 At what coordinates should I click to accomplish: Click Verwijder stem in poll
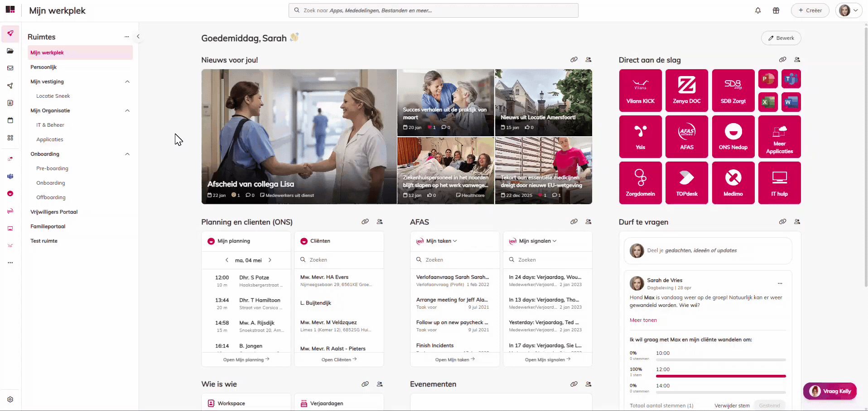(x=732, y=406)
